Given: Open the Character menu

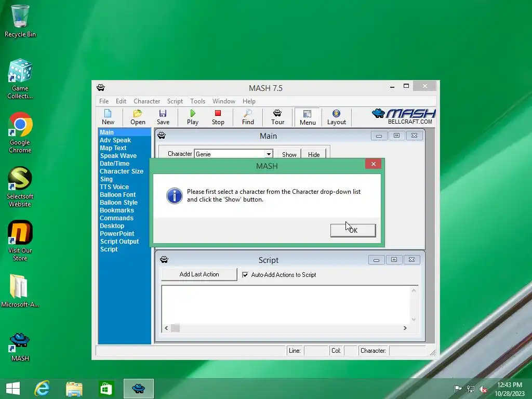Looking at the screenshot, I should pos(147,101).
